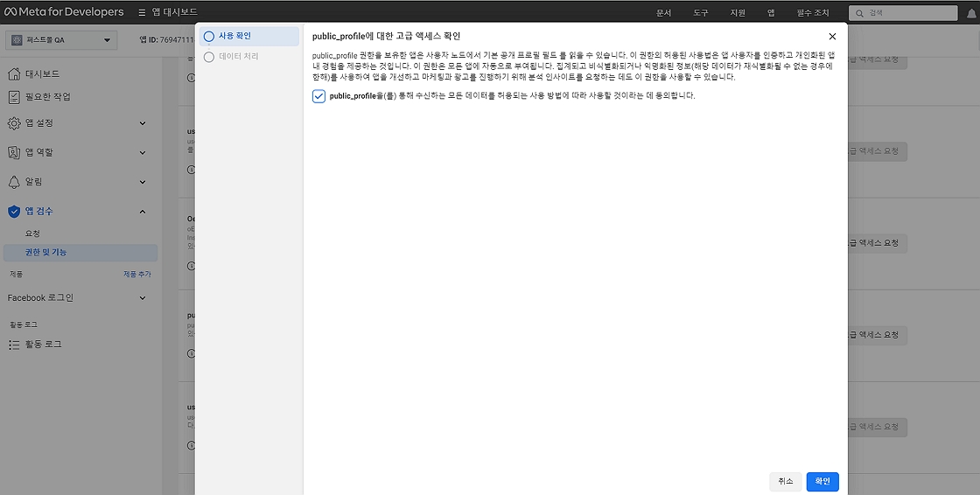
Task: Expand the Facebook 로그인 section
Action: 143,298
